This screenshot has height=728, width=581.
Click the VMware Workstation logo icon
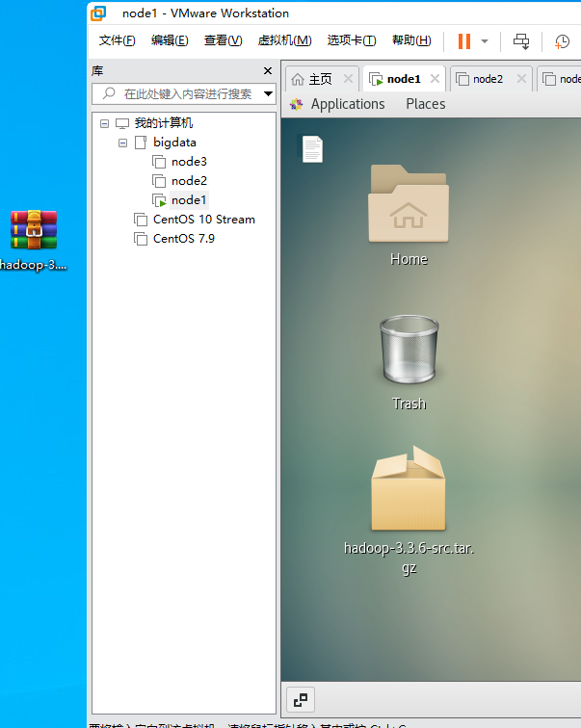click(98, 13)
